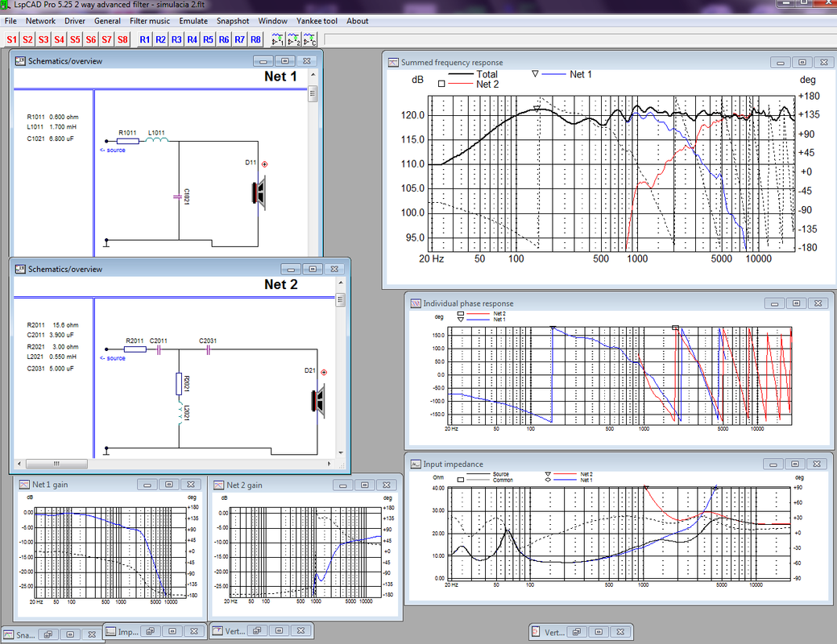This screenshot has width=837, height=644.
Task: Open the Driver menu
Action: (x=75, y=21)
